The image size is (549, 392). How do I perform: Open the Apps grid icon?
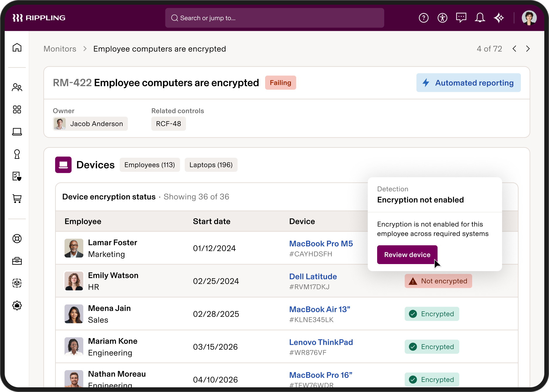click(17, 109)
